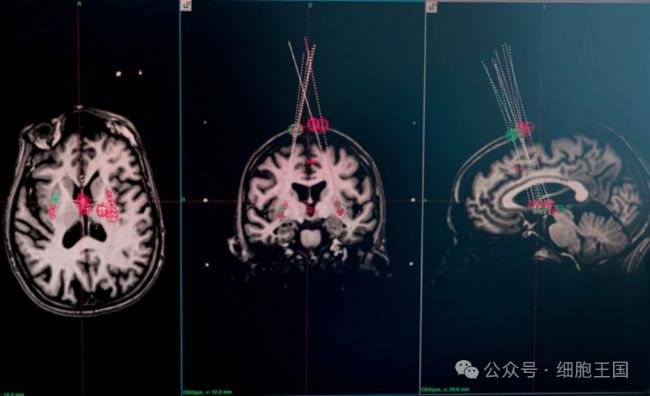Viewport: 650px width, 396px height.
Task: Select the green entry circle on sagittal view
Action: tap(512, 134)
